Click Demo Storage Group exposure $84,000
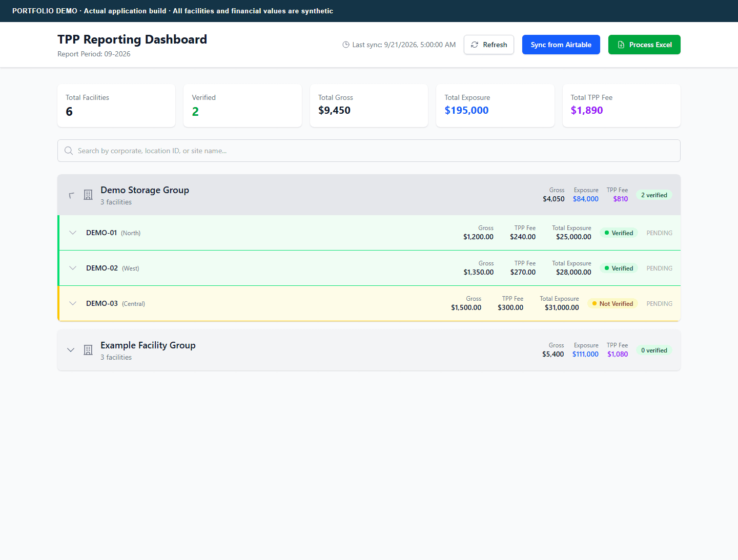 tap(586, 199)
